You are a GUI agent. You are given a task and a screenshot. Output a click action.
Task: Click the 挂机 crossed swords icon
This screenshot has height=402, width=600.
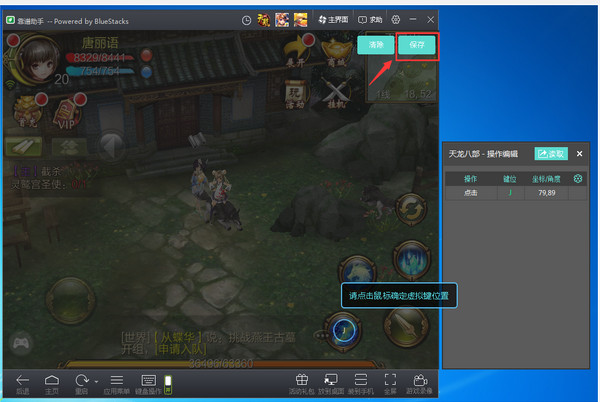click(336, 93)
